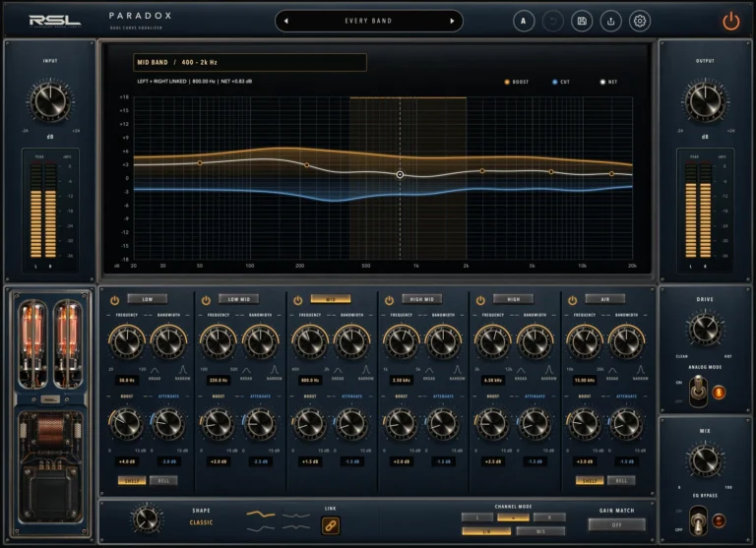Toggle the LOW band power icon
This screenshot has height=548, width=756.
pos(115,300)
